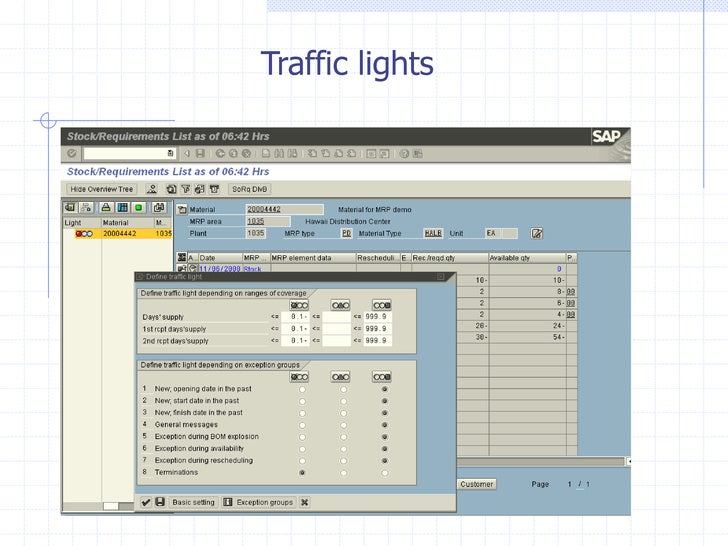
Task: Click the Days' supply yellow threshold field
Action: pos(336,317)
